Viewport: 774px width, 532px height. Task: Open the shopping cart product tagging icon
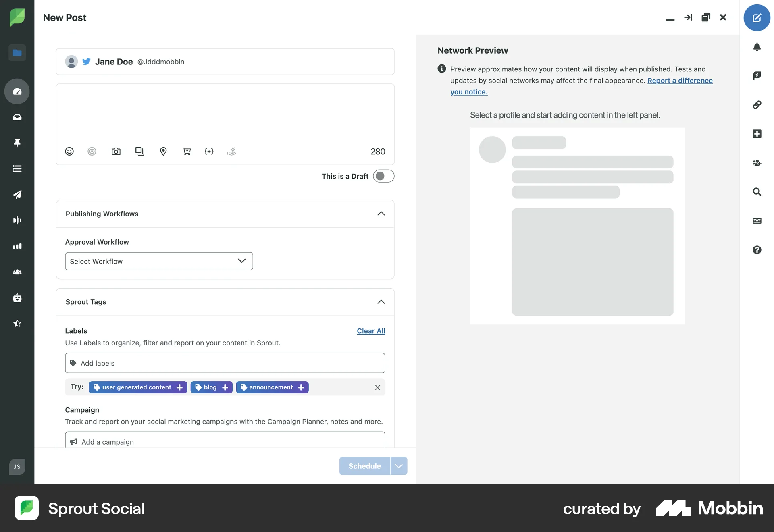(x=187, y=151)
